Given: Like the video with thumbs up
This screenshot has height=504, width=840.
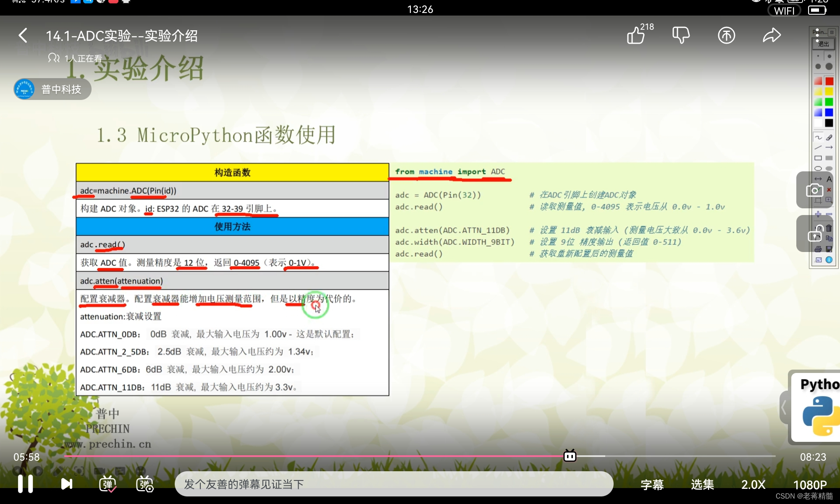Looking at the screenshot, I should pyautogui.click(x=636, y=36).
